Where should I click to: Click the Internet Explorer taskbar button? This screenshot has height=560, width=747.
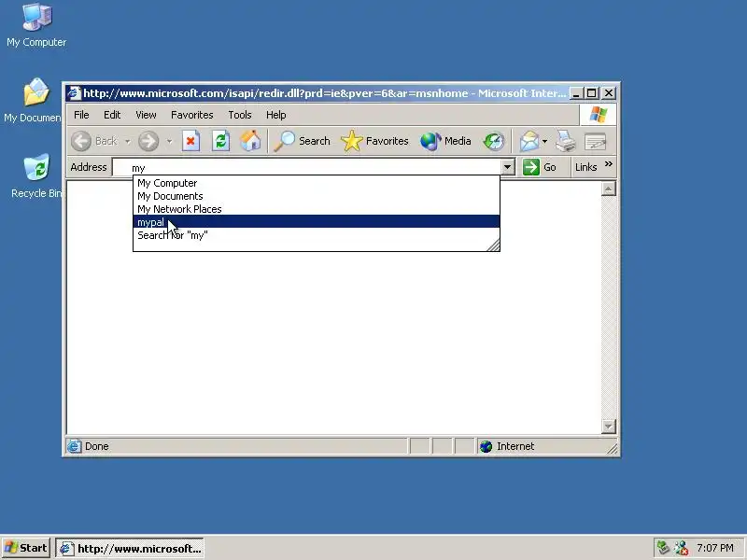click(130, 548)
